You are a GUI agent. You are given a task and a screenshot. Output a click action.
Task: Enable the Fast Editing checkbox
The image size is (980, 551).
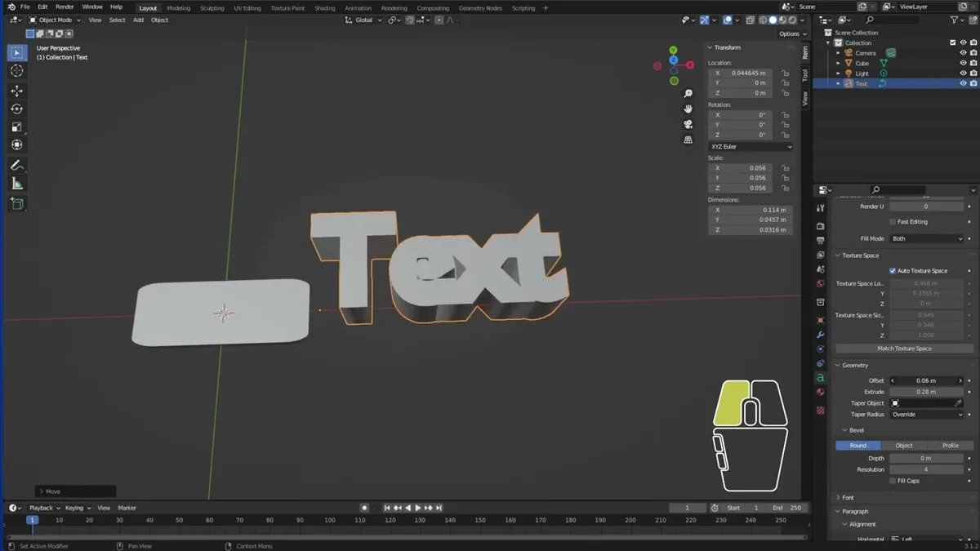(893, 222)
